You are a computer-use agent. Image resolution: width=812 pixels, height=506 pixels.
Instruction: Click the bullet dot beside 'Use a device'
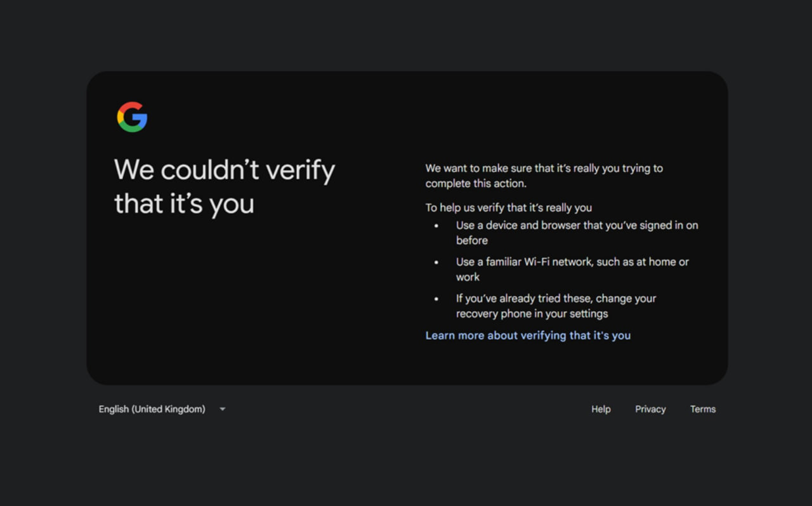[436, 226]
